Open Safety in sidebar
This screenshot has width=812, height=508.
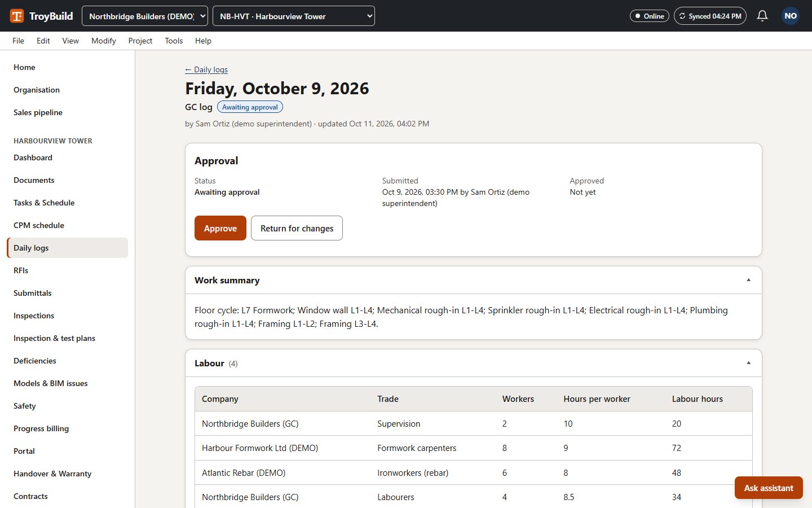[68, 406]
